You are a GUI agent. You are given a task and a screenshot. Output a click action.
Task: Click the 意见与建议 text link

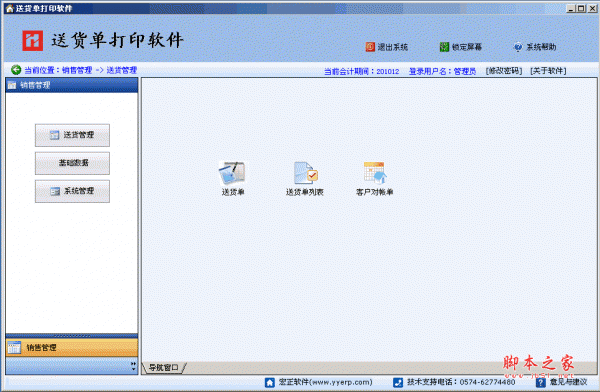tap(568, 382)
